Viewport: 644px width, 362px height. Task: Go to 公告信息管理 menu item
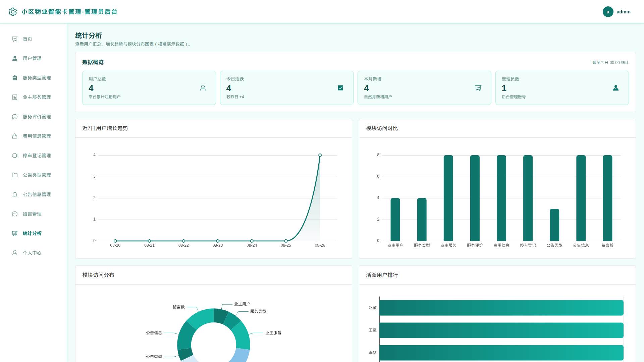pos(34,194)
